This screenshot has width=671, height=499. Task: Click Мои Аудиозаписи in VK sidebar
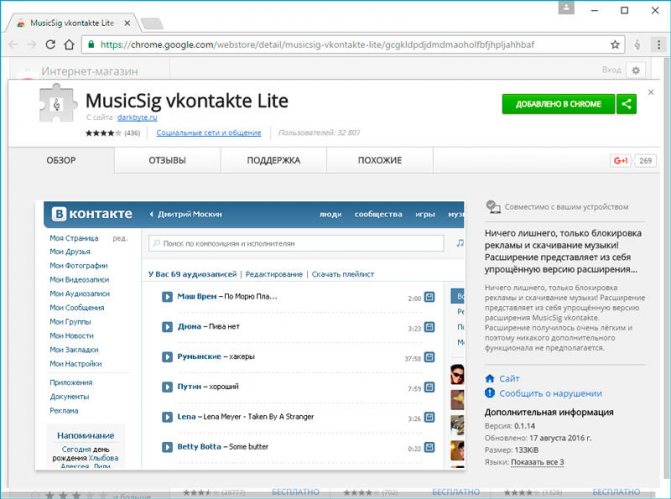(80, 294)
